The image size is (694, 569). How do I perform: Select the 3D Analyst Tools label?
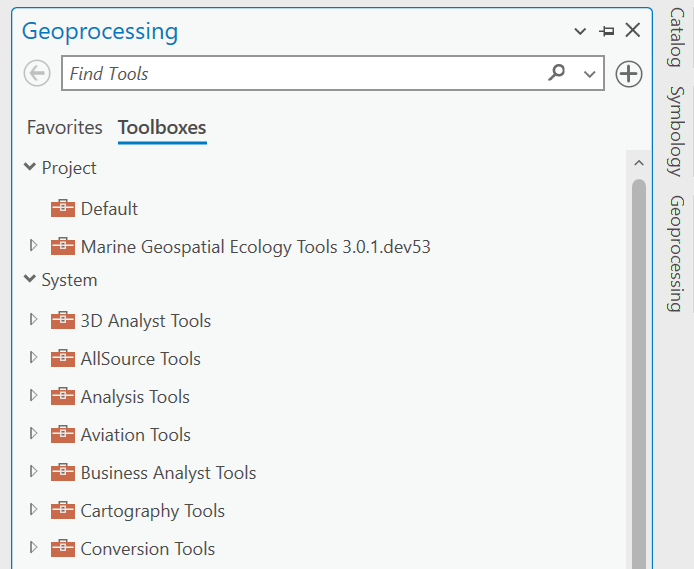(146, 321)
